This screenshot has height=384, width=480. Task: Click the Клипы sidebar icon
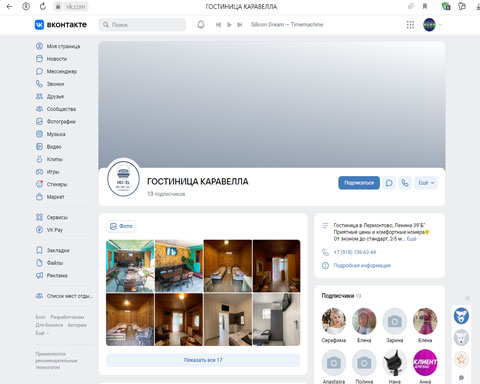click(39, 159)
